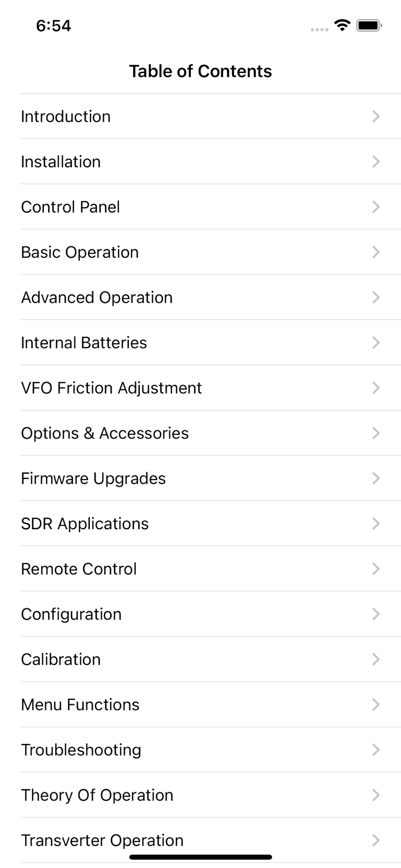Tap chevron next to Advanced Operation
The height and width of the screenshot is (868, 401).
point(376,297)
